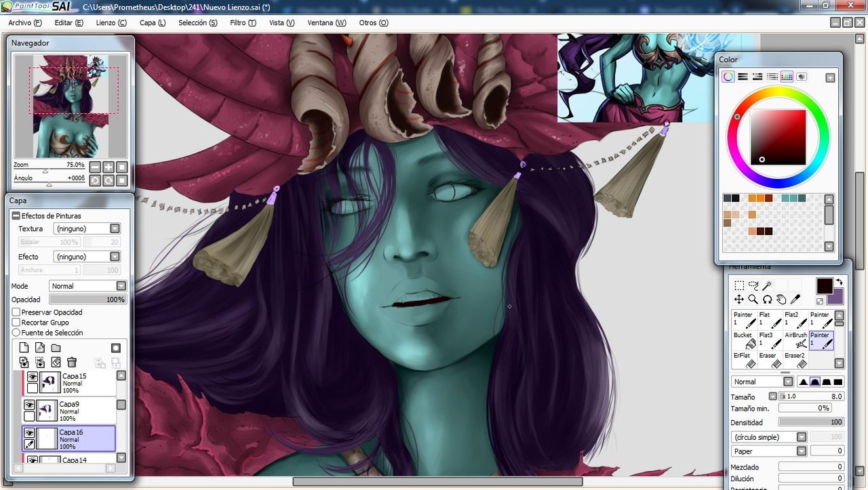Image resolution: width=868 pixels, height=490 pixels.
Task: Open the layer Mode dropdown
Action: click(x=87, y=286)
